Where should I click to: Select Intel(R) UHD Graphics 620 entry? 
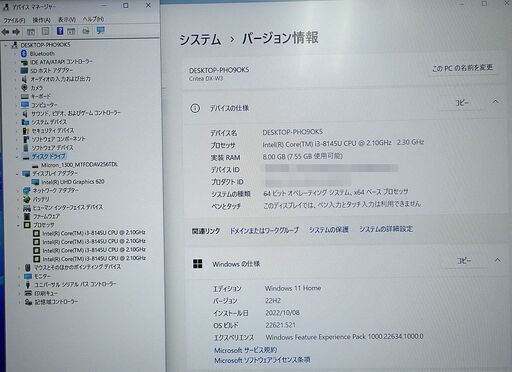coord(73,182)
